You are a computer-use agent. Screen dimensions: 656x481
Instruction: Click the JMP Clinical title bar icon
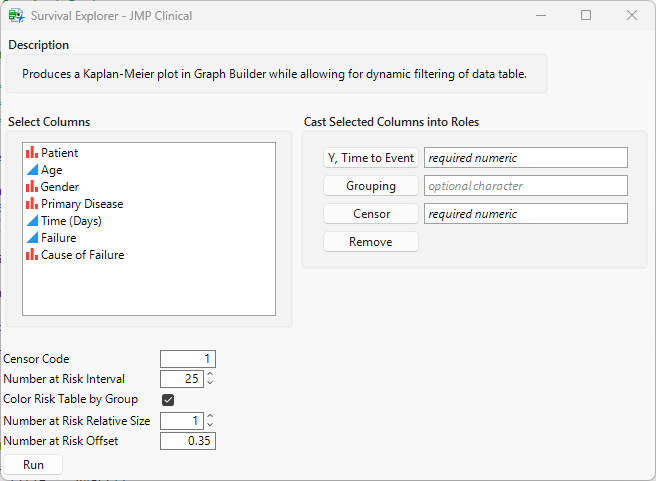tap(16, 15)
